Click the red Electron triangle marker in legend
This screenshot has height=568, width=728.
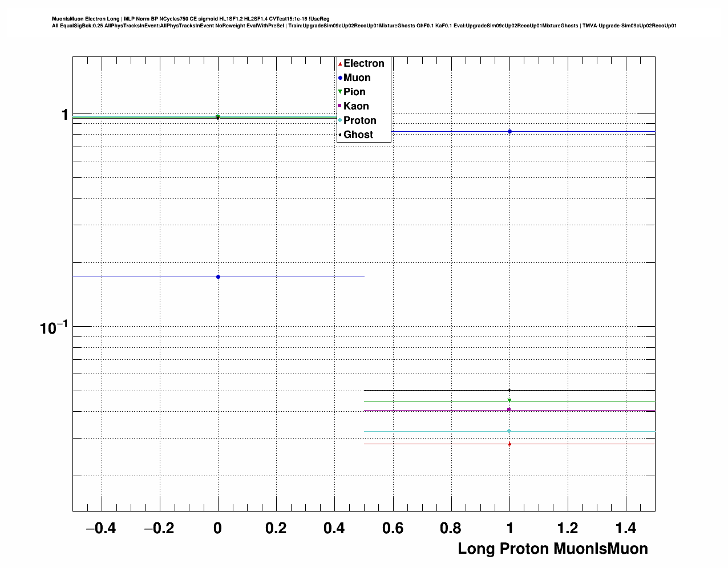340,64
